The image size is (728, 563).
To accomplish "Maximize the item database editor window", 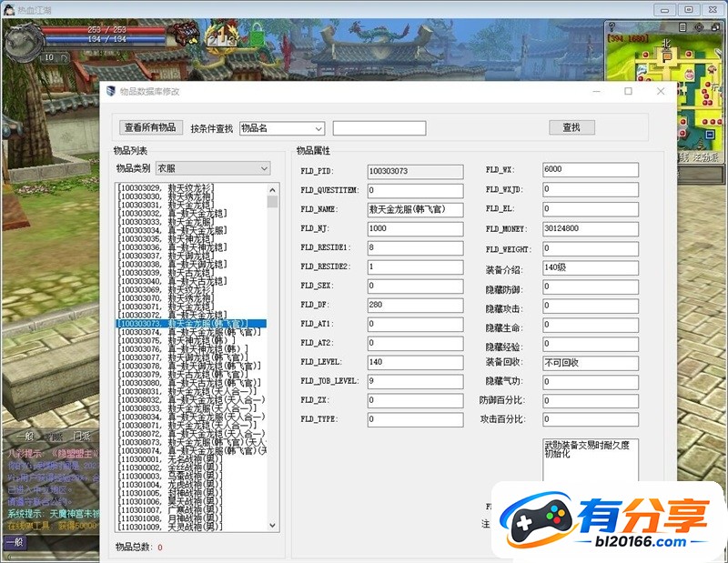I will (628, 91).
